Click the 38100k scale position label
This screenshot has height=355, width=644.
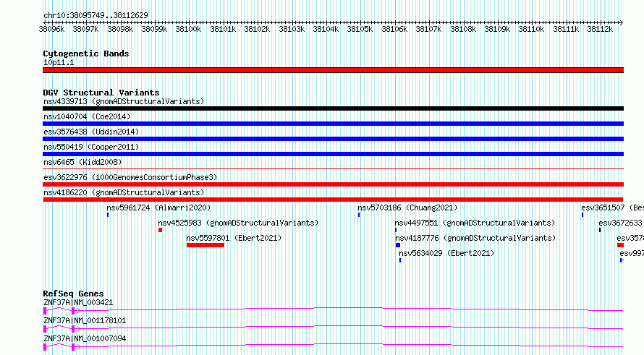click(x=188, y=29)
